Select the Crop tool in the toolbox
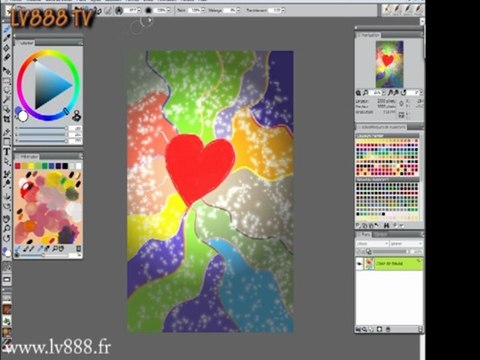480x360 pixels. 7,119
